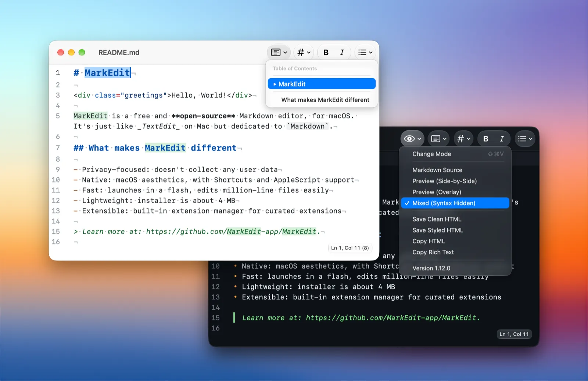The height and width of the screenshot is (381, 588).
Task: Jump to 'What makes MarkEdit different' heading
Action: pos(322,100)
